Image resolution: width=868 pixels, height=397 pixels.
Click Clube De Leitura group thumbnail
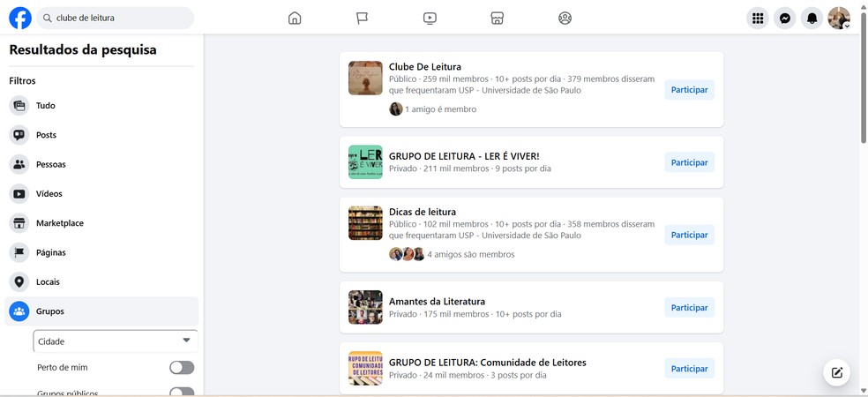coord(365,78)
